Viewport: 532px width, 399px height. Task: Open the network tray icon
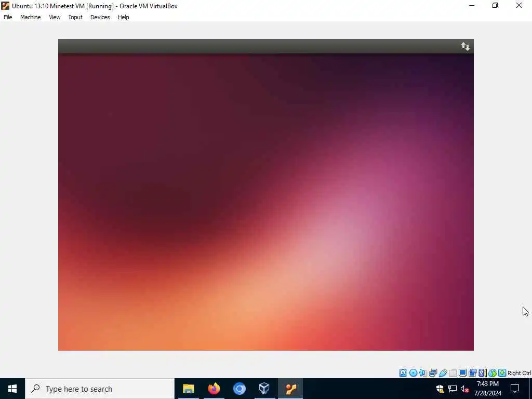pyautogui.click(x=453, y=389)
